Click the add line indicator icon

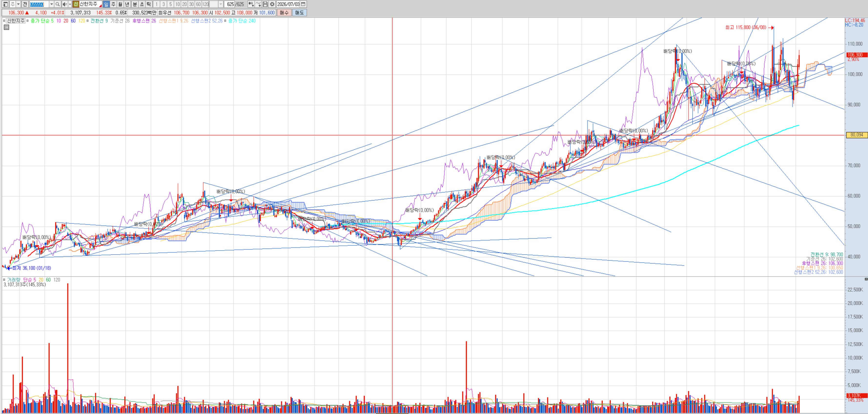pos(258,4)
